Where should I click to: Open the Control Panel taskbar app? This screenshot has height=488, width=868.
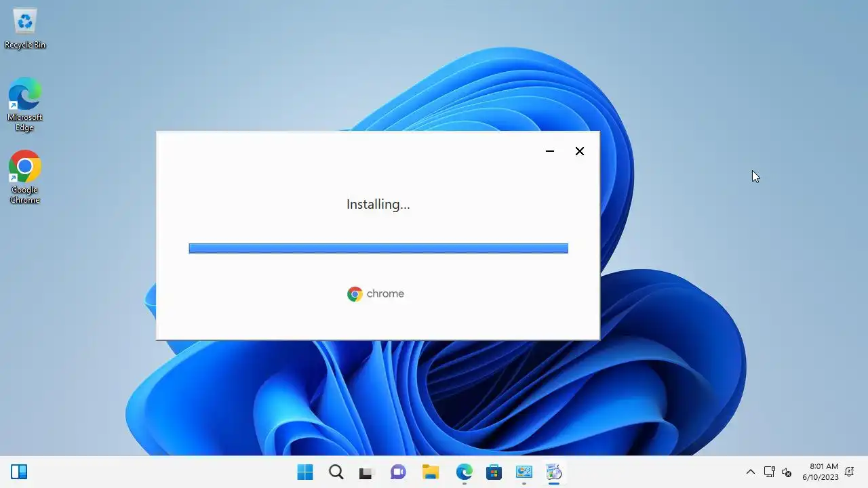coord(524,472)
